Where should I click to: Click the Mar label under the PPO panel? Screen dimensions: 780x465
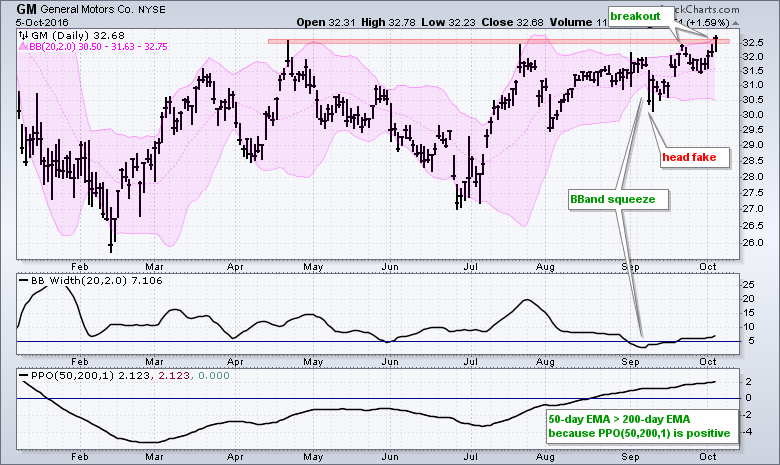pos(154,457)
